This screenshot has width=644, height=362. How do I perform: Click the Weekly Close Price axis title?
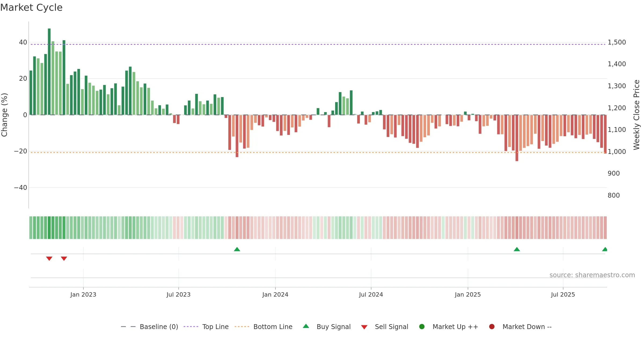point(636,115)
